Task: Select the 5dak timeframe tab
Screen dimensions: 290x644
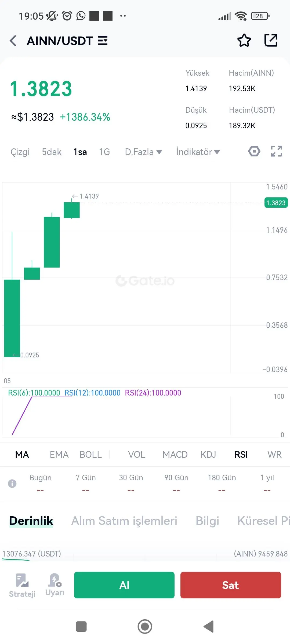Action: 52,152
